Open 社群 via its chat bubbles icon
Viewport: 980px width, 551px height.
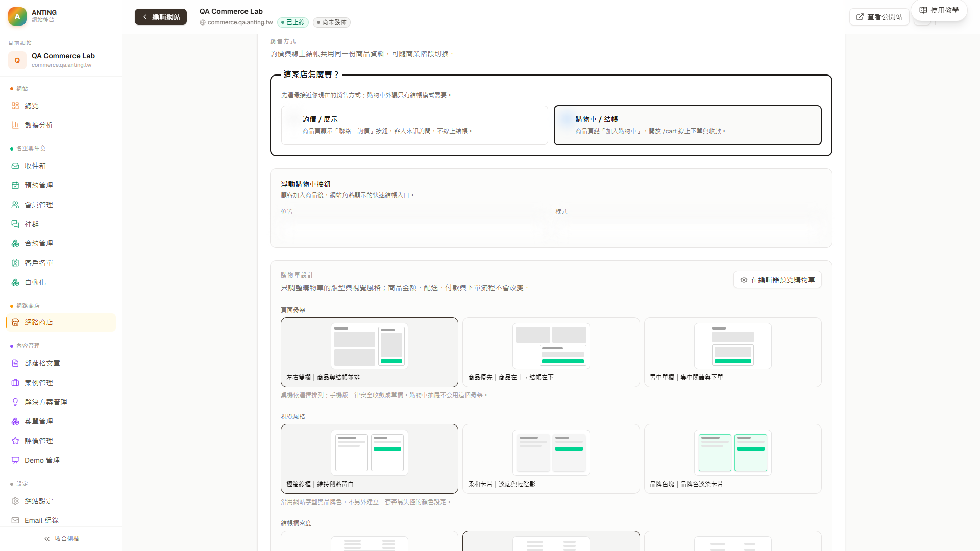click(15, 224)
